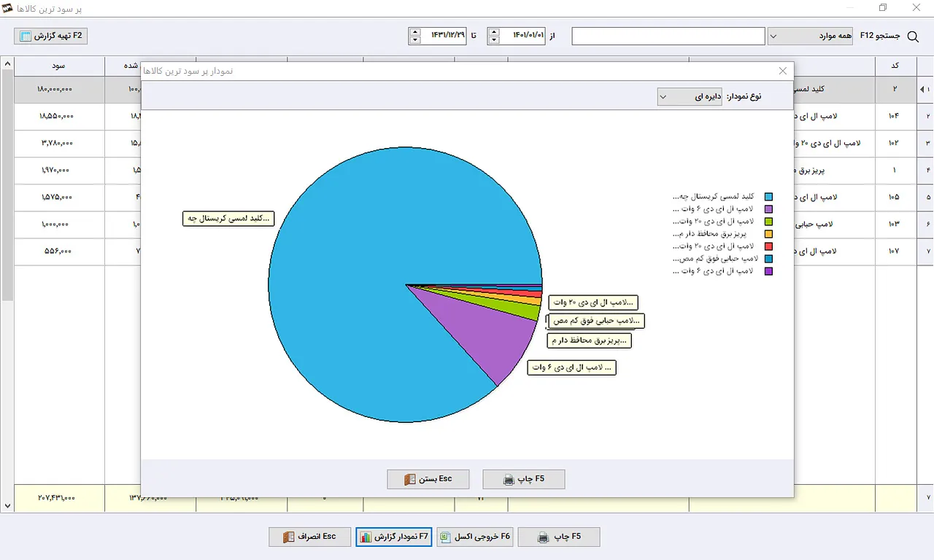
Task: Click the red legend swatch
Action: pos(768,246)
